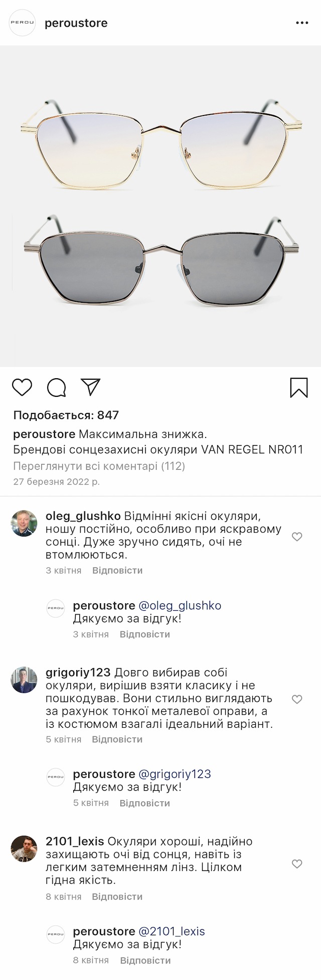Like grigoriy123's comment
The image size is (321, 980).
click(297, 699)
